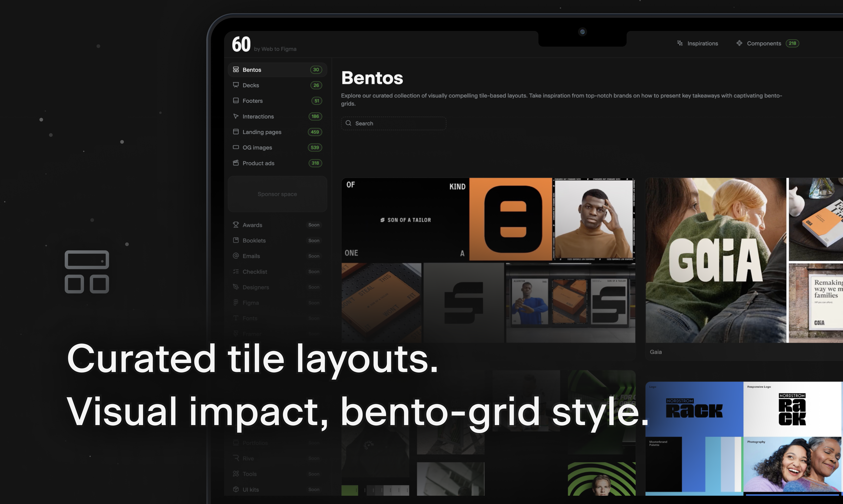Click the Awards trophy icon

tap(236, 225)
